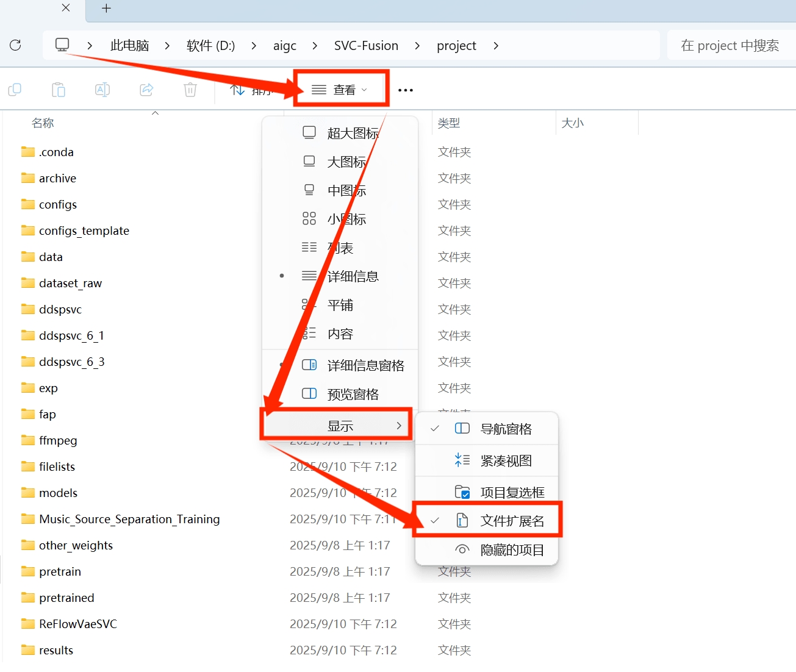
Task: Click the refresh icon beside address bar
Action: (x=16, y=45)
